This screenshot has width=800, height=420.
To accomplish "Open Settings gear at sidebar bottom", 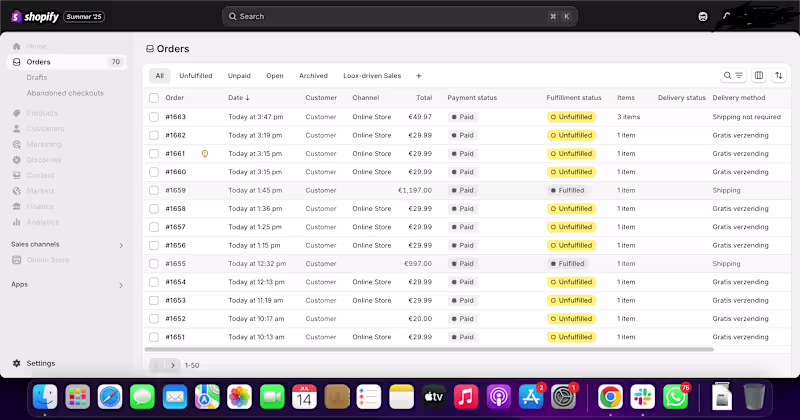I will click(16, 363).
